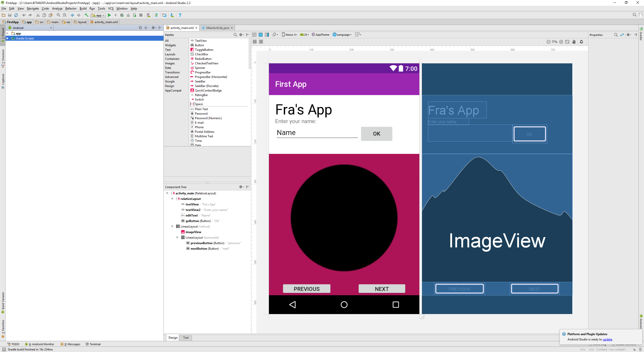Click the PREVIOUS button in design preview

pos(307,289)
